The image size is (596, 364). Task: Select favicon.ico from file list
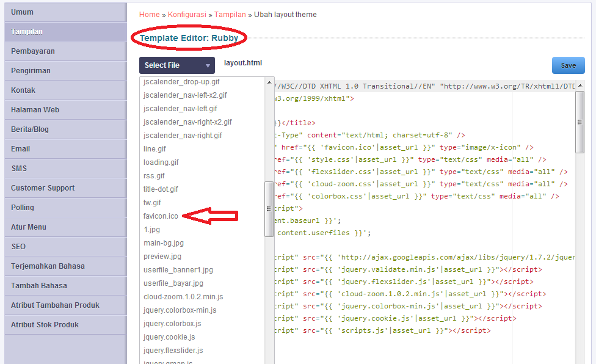point(161,216)
